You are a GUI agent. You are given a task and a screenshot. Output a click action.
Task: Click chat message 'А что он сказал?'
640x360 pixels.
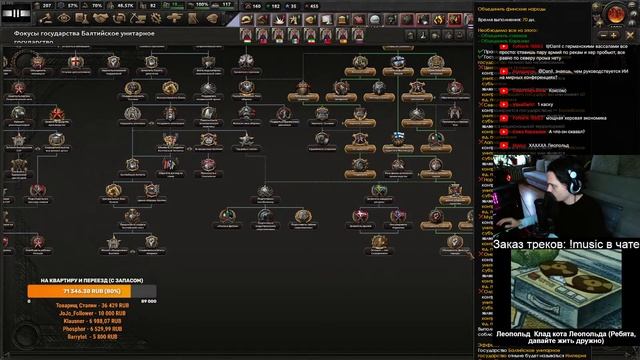(567, 131)
